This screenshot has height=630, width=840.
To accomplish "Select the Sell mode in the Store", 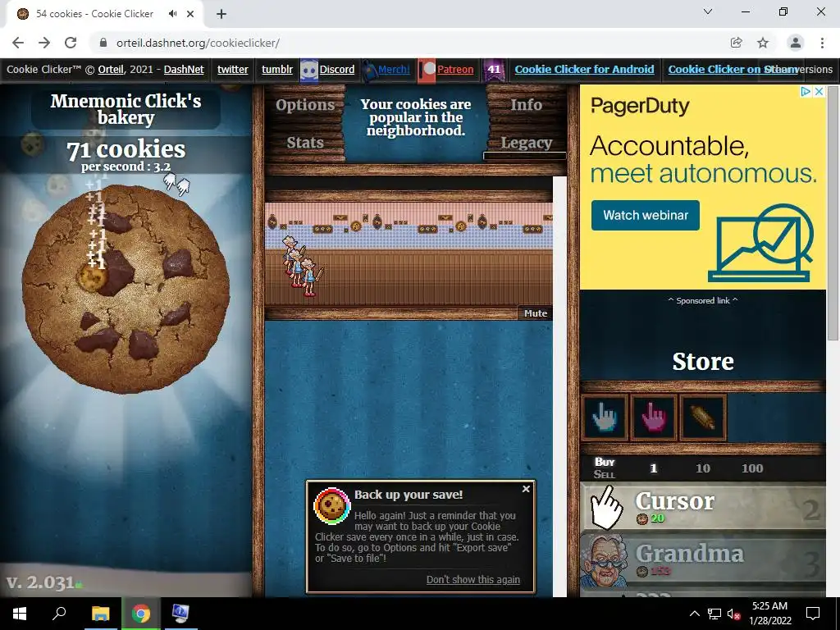I will click(x=605, y=474).
